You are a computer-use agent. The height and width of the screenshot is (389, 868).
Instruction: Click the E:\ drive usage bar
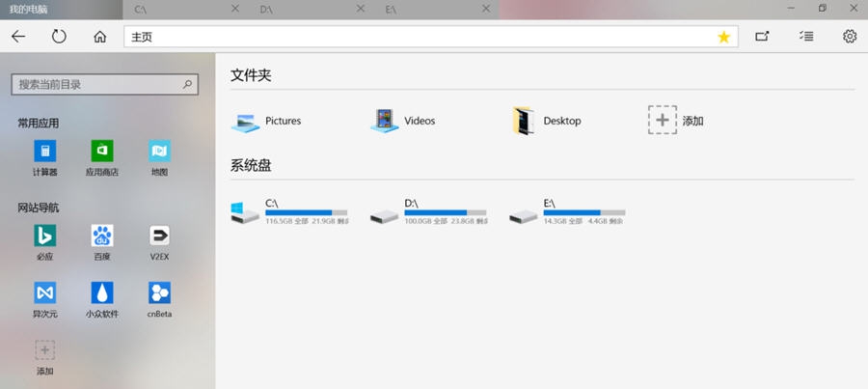(584, 212)
